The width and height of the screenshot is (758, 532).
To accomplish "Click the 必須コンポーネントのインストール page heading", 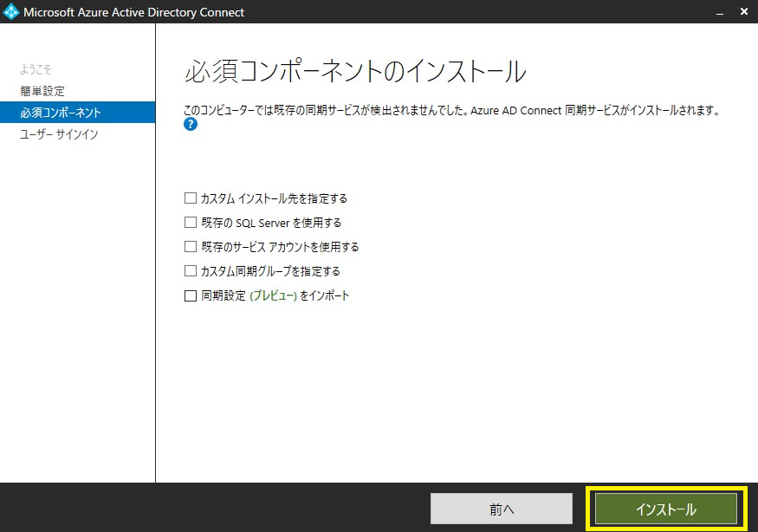I will coord(355,72).
